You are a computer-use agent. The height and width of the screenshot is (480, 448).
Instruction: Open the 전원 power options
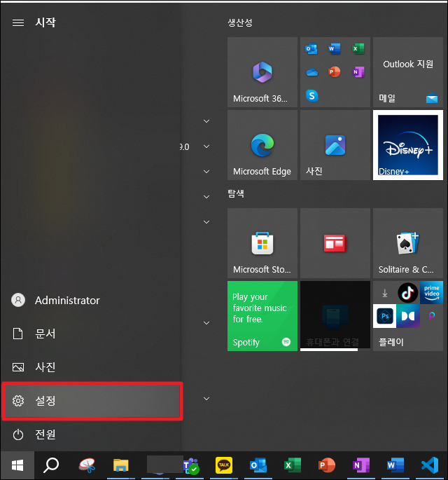click(92, 434)
